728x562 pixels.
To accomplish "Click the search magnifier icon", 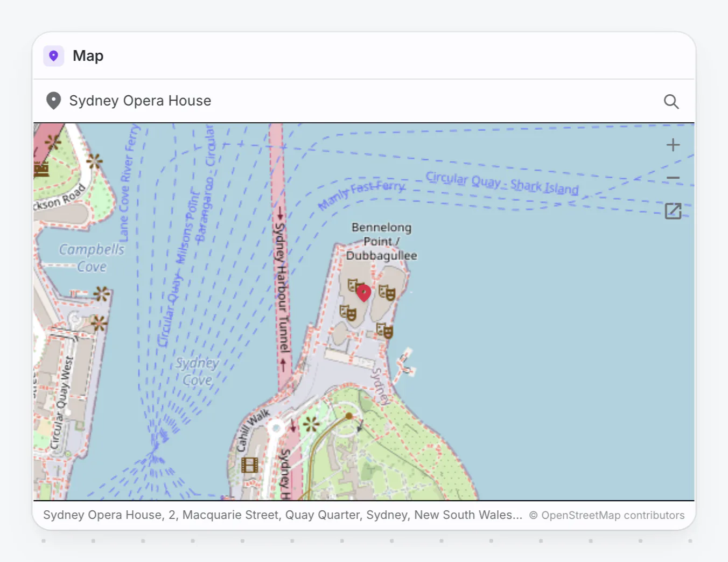I will (x=671, y=101).
